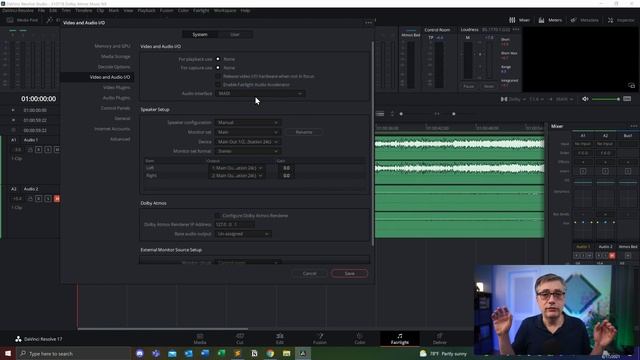Open the Metadata panel button
This screenshot has height=360, width=640.
584,20
